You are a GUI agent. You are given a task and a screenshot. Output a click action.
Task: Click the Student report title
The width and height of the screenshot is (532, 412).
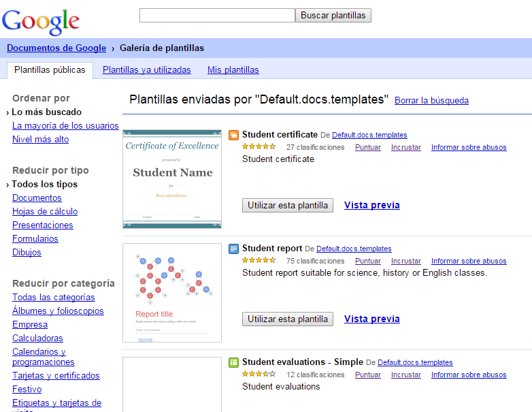272,249
